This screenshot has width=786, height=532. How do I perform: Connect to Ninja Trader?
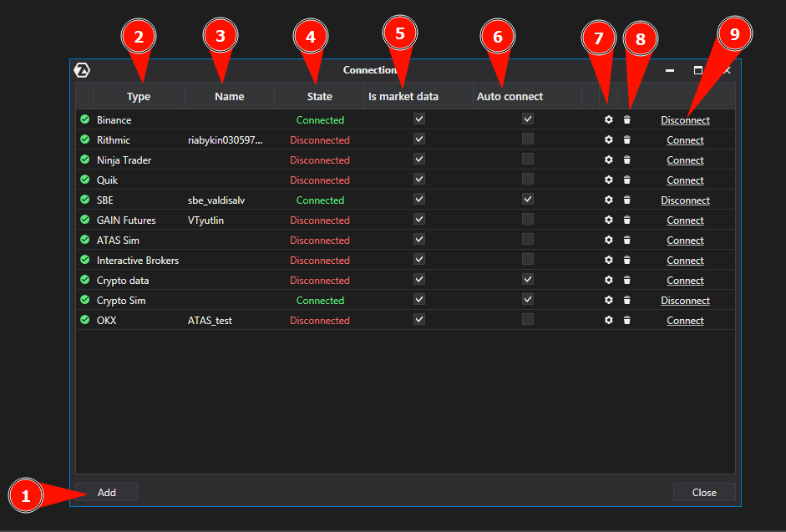coord(685,160)
